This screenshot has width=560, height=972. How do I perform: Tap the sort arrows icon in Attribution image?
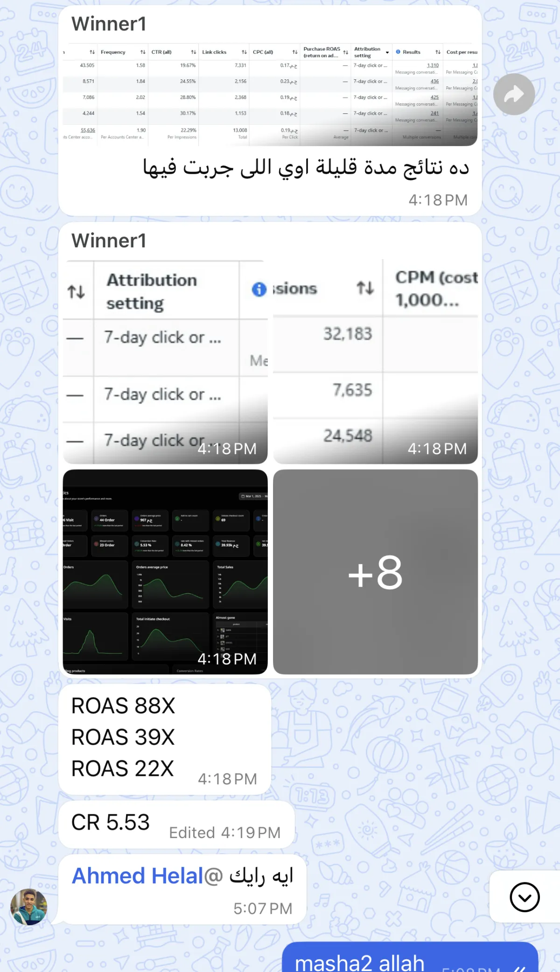tap(76, 292)
